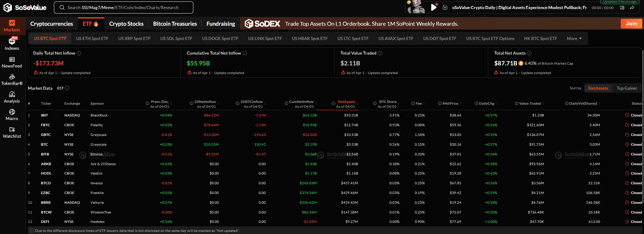This screenshot has height=234, width=644.
Task: Select Markets in the left sidebar
Action: (x=12, y=26)
